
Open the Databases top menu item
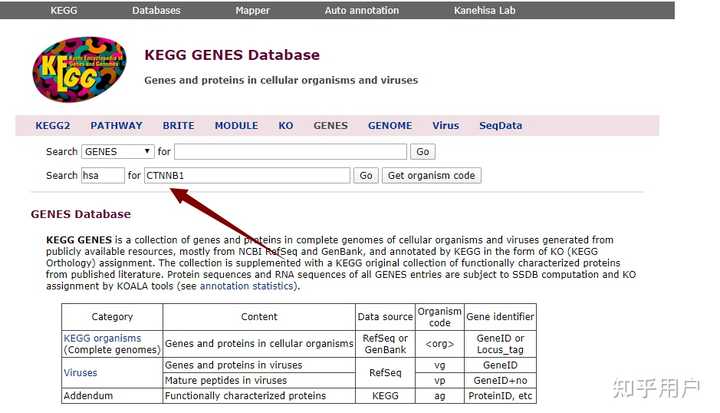point(156,10)
